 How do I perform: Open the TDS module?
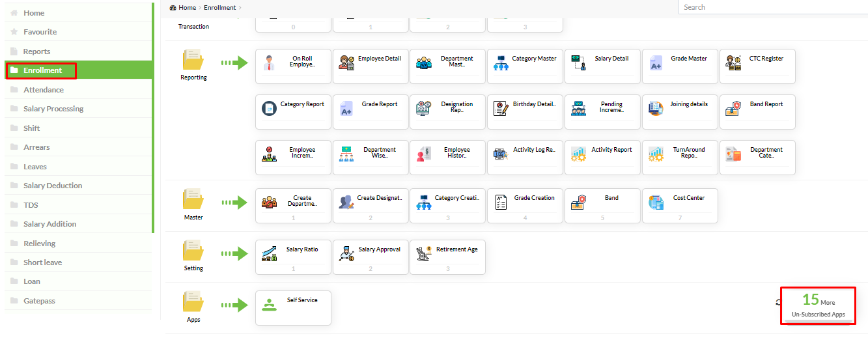click(79, 204)
